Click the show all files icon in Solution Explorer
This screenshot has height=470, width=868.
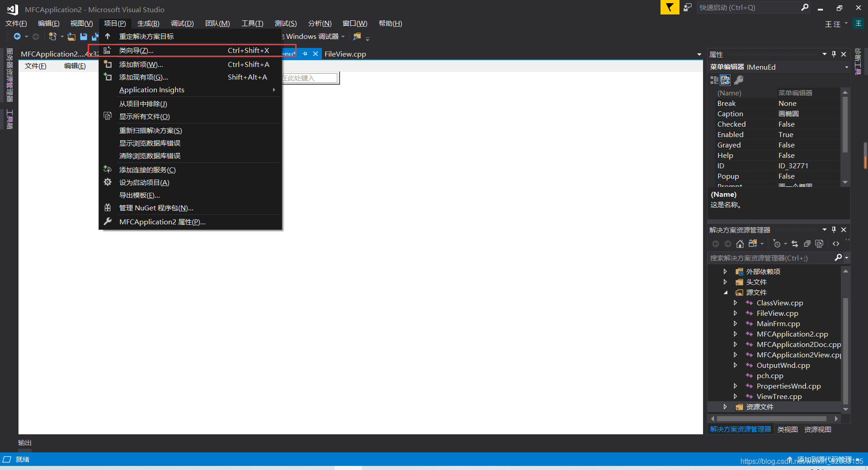[819, 244]
